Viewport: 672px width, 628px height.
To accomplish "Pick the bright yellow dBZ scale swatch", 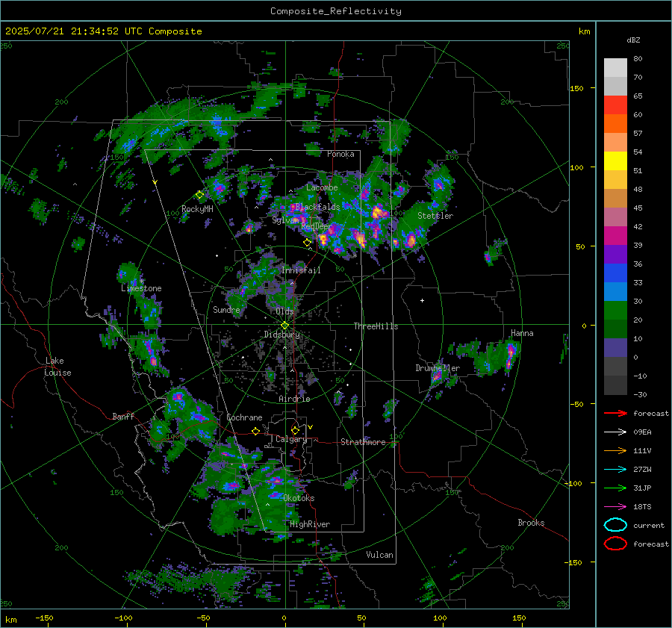I will pos(615,161).
